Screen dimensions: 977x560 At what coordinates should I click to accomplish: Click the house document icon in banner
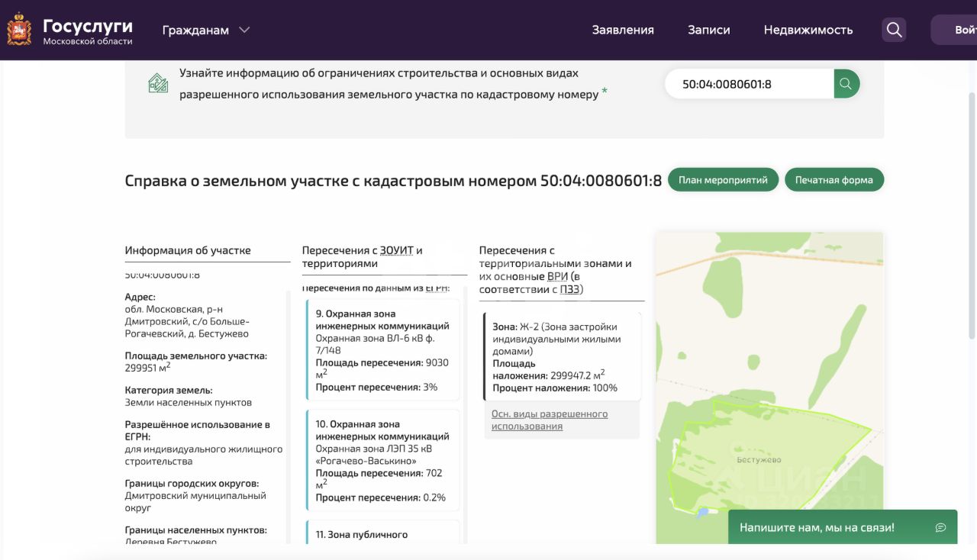(158, 83)
